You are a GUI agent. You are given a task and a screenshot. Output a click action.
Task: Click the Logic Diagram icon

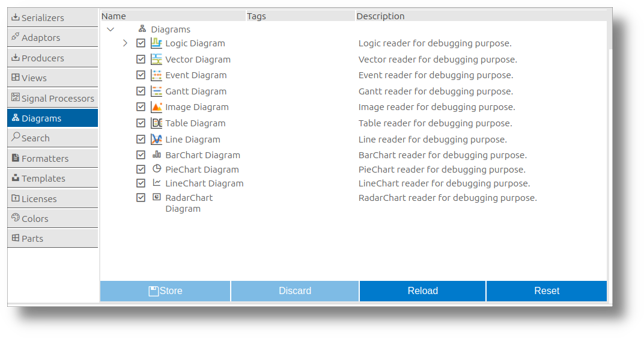(x=156, y=43)
